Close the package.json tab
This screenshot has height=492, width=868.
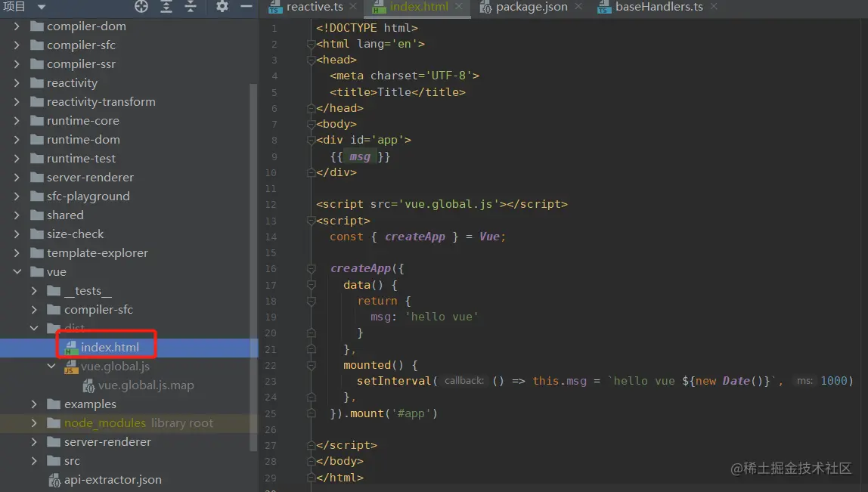point(578,7)
